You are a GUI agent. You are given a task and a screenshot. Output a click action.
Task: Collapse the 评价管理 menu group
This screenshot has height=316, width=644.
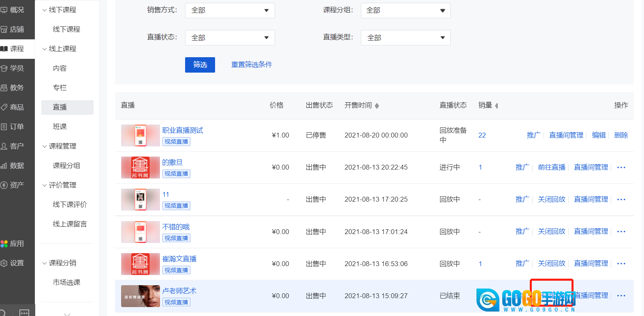coord(45,185)
